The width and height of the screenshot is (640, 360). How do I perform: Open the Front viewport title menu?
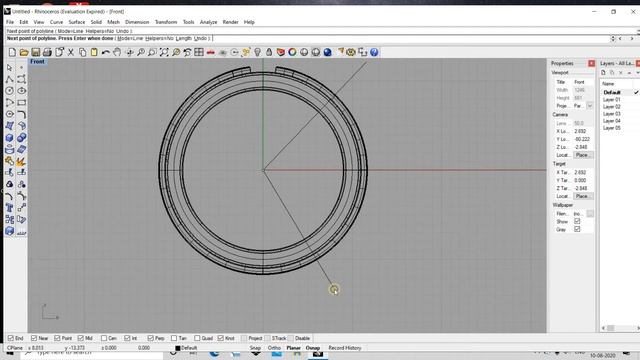(x=37, y=62)
